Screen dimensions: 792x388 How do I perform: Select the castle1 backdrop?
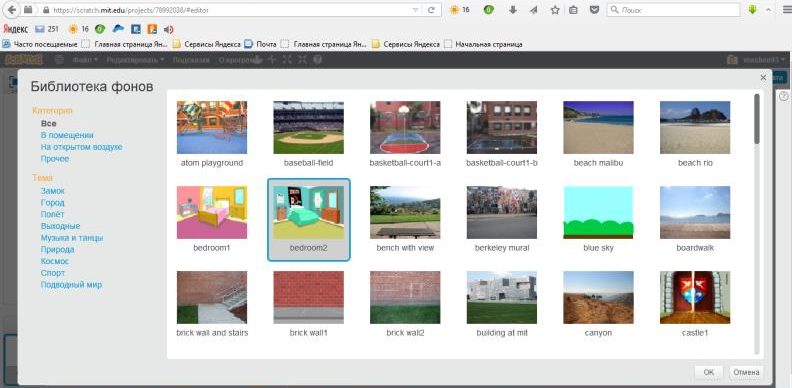point(695,304)
